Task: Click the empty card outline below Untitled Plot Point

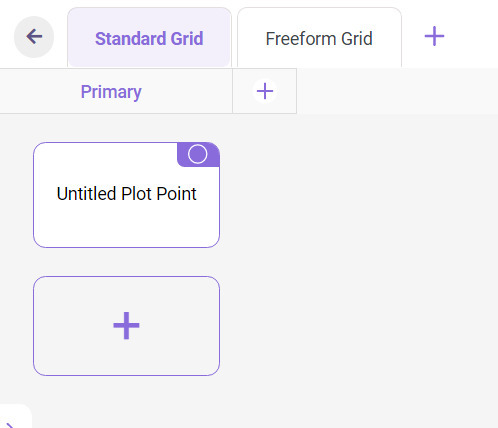Action: [x=126, y=326]
